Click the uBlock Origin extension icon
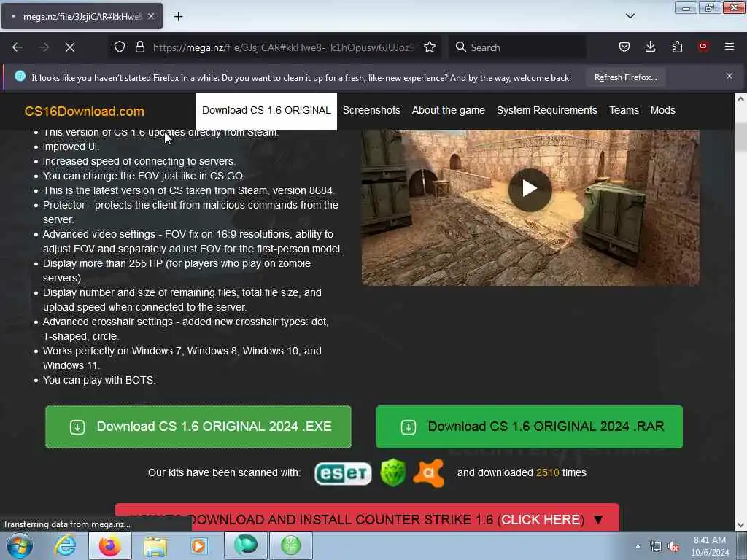Image resolution: width=747 pixels, height=560 pixels. coord(703,47)
